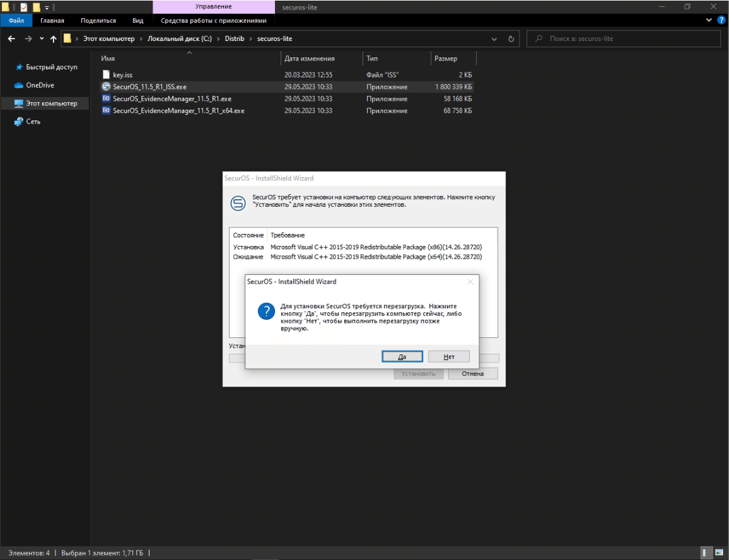Click Distrib in the address breadcrumb

coord(235,38)
